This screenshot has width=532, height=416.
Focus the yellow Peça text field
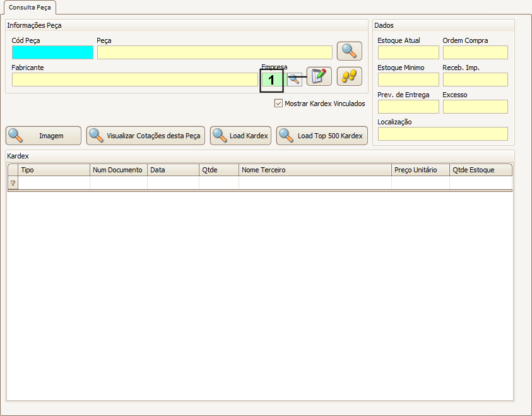point(215,52)
